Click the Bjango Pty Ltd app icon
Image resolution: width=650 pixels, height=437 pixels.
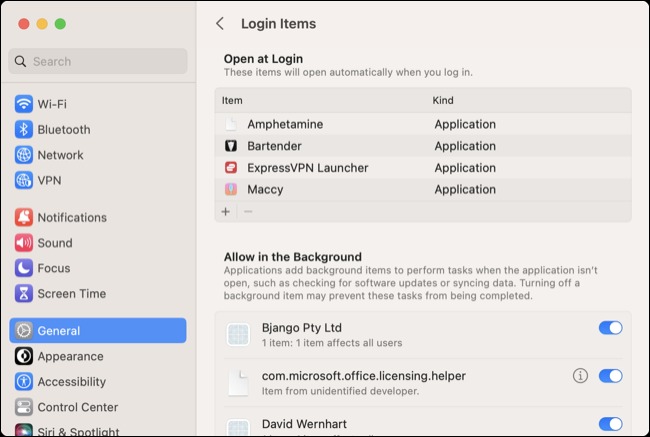238,334
